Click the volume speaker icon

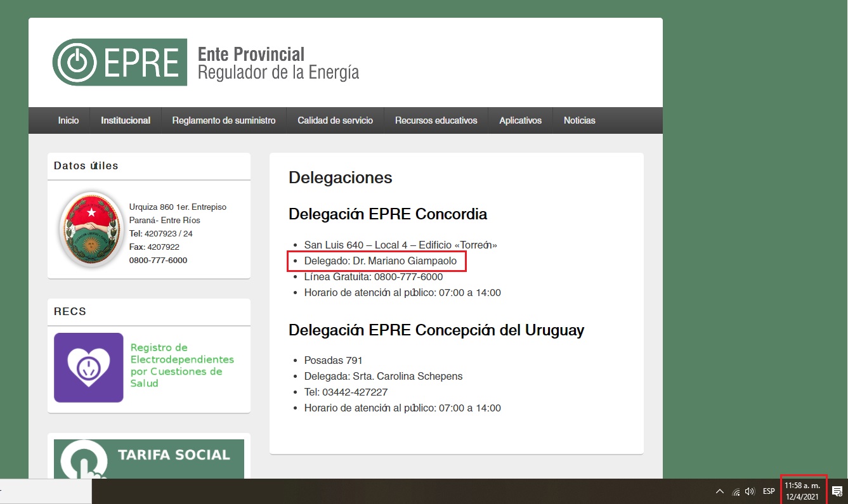(x=750, y=491)
